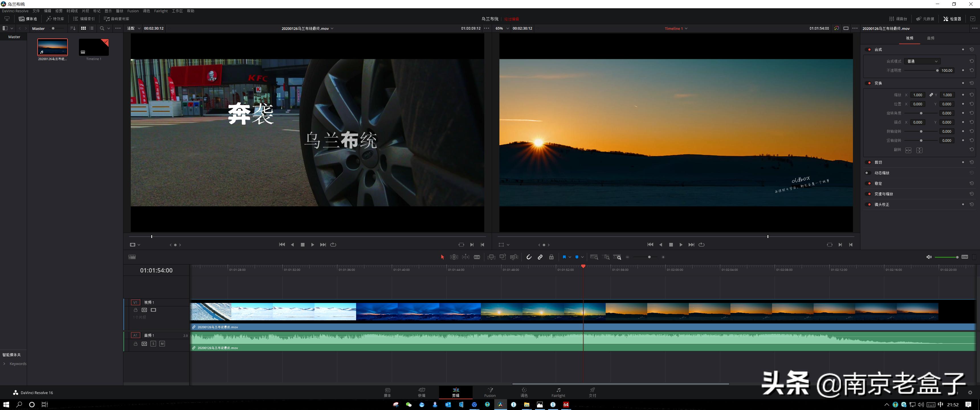The image size is (980, 410).
Task: Open the Fusion menu in menu bar
Action: [133, 11]
